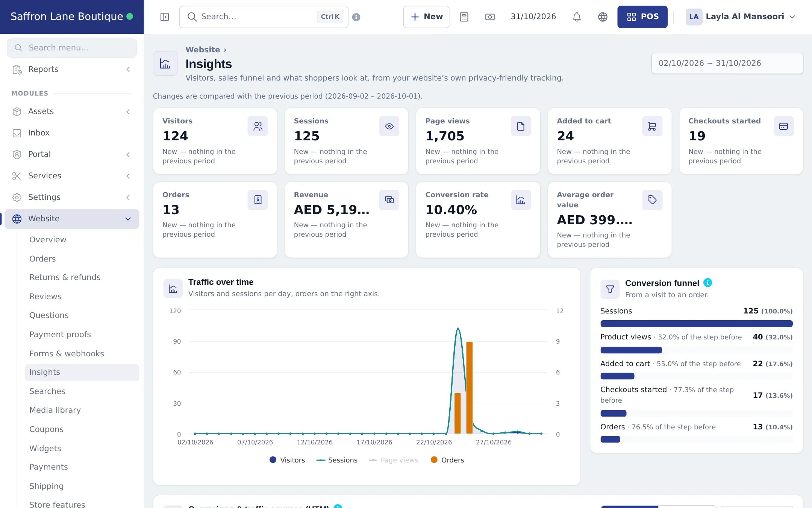Click the Settings gear icon

click(17, 198)
